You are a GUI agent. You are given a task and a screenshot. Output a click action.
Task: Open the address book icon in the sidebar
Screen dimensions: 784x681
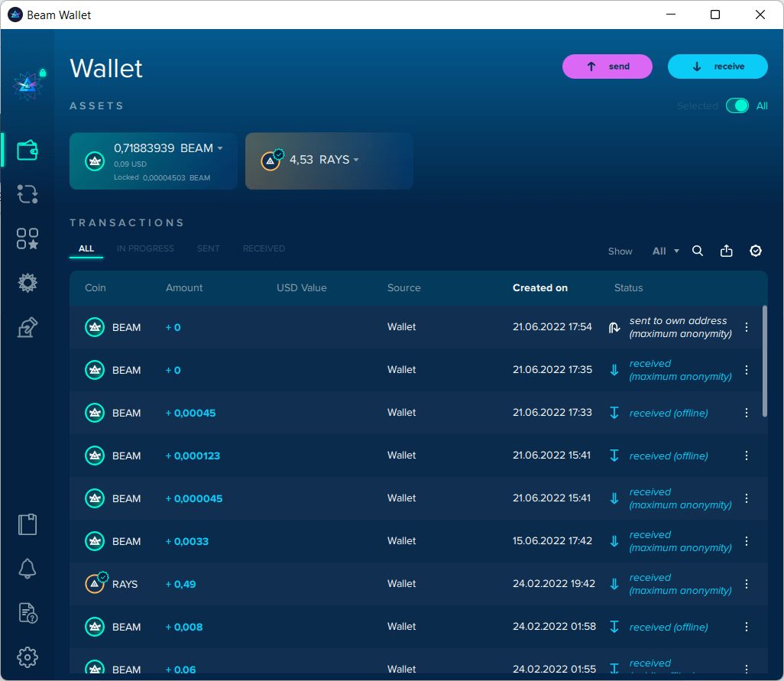[x=28, y=327]
